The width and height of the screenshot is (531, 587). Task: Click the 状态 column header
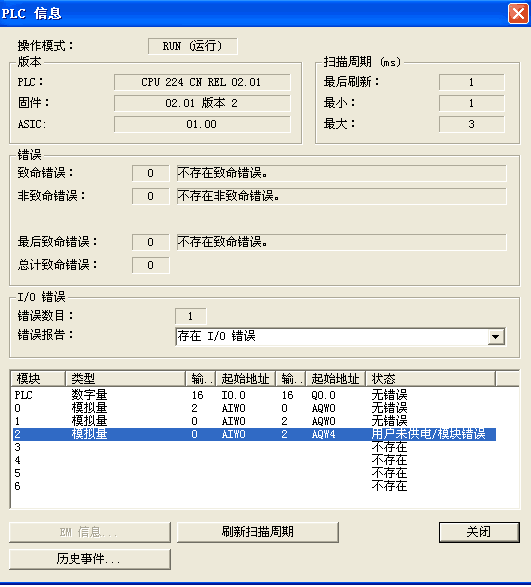430,378
